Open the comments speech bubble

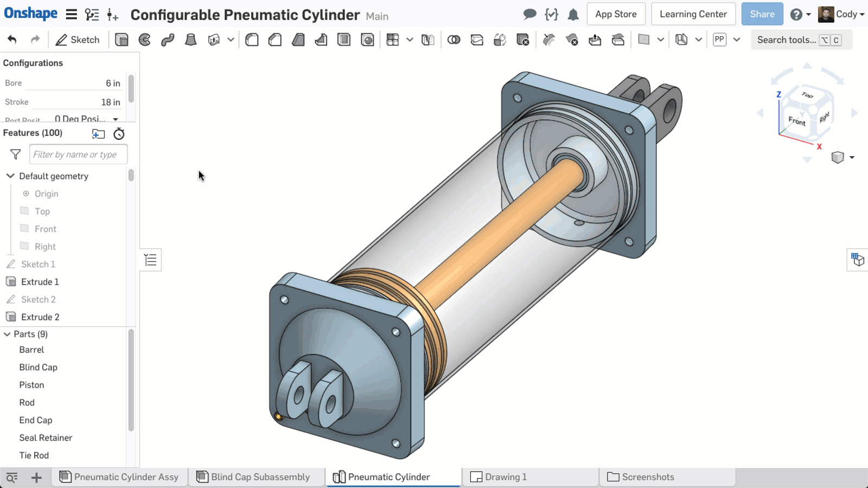(529, 15)
